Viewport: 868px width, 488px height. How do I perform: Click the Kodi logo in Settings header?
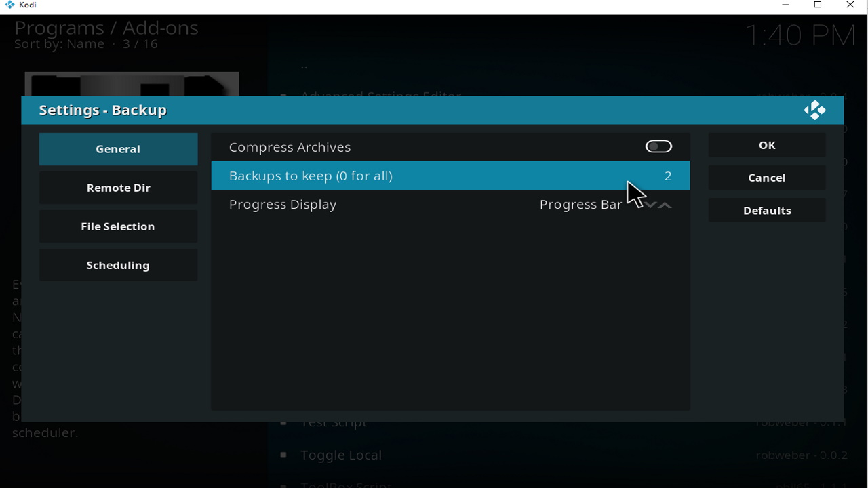(x=814, y=110)
